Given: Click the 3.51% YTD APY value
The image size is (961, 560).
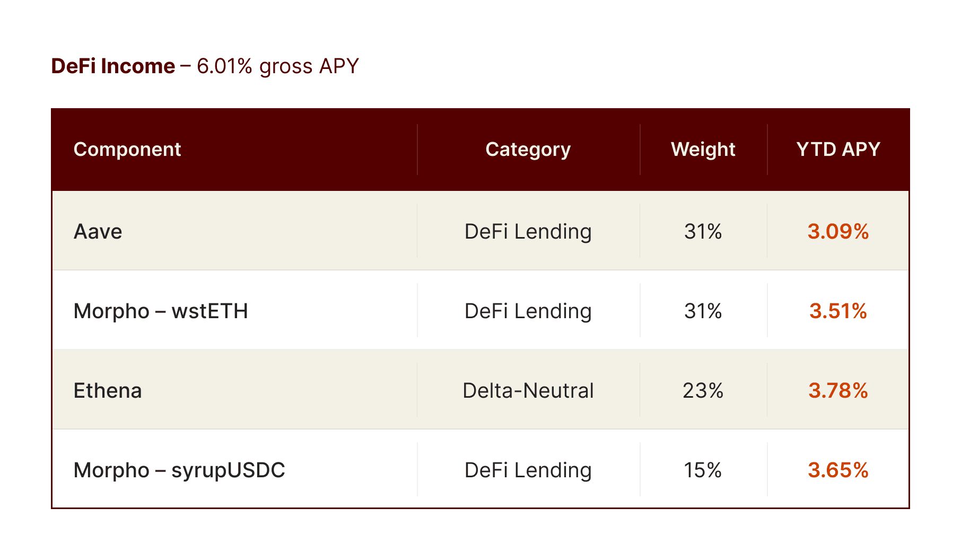Looking at the screenshot, I should click(x=838, y=311).
